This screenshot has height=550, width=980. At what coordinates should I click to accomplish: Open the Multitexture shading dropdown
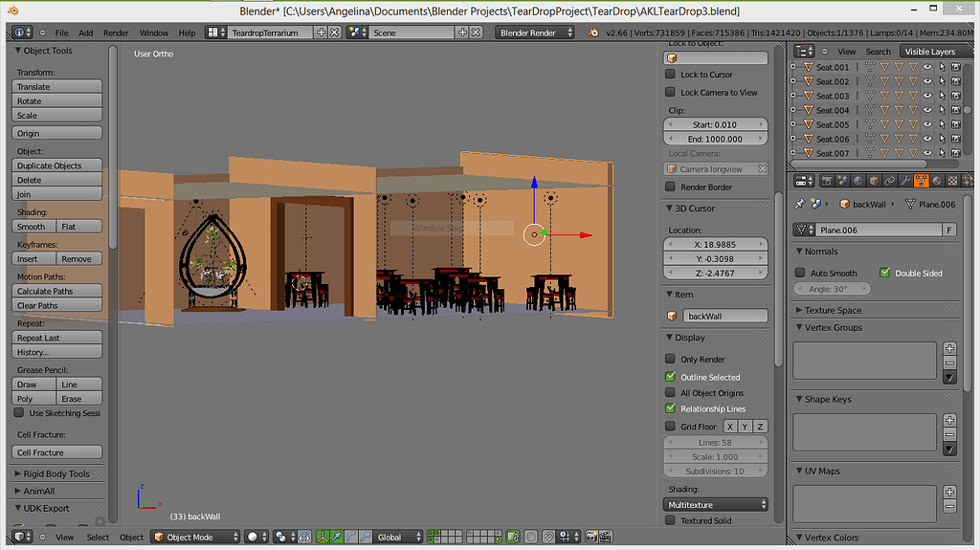pyautogui.click(x=716, y=504)
